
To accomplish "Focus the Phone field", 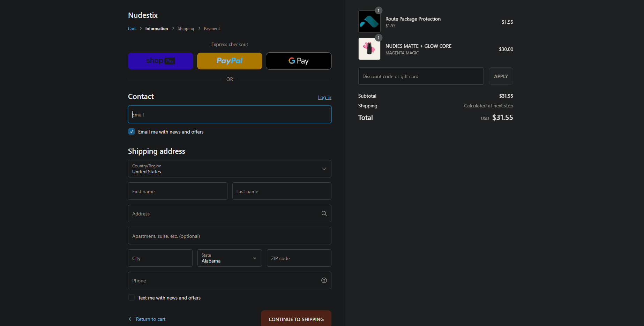I will click(230, 280).
